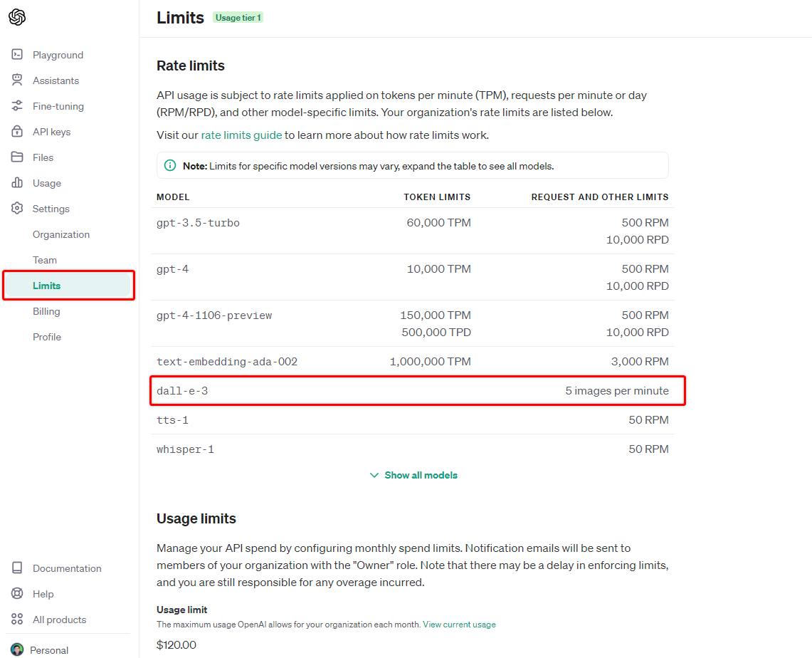Click the 60,000 TPM token limit
The image size is (812, 658).
click(x=438, y=223)
